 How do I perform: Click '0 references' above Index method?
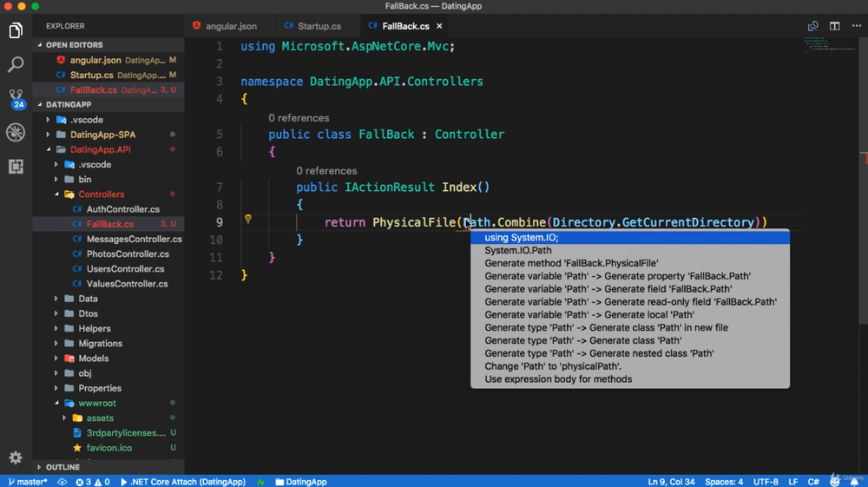(326, 171)
